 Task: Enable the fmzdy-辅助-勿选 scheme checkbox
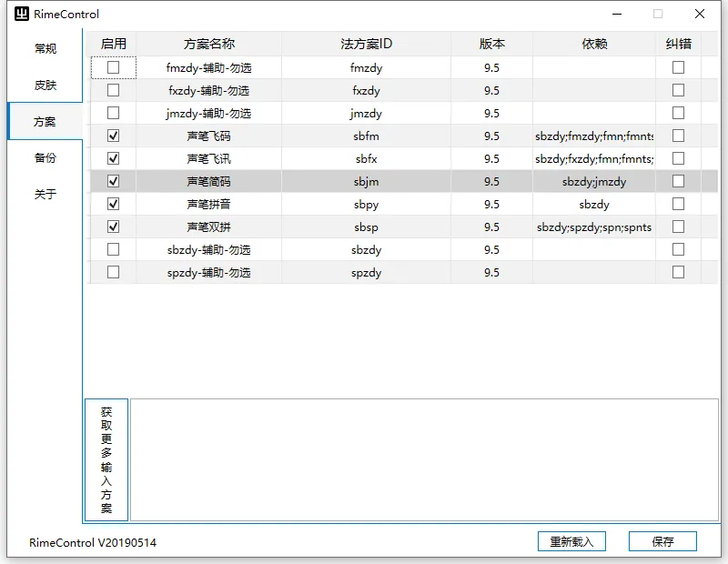114,67
